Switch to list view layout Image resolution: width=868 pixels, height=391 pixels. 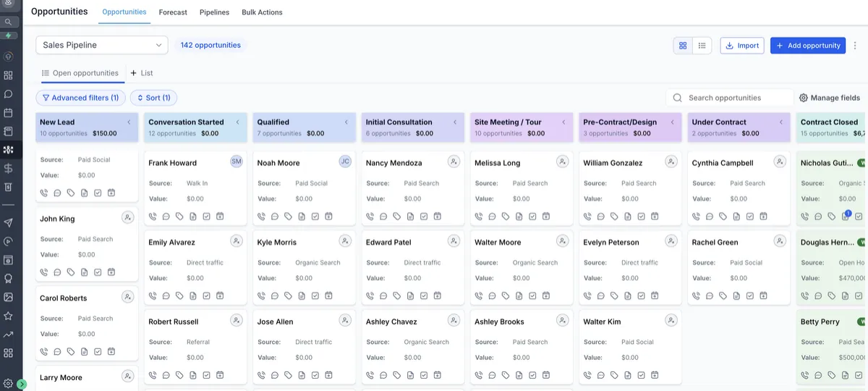pyautogui.click(x=702, y=46)
